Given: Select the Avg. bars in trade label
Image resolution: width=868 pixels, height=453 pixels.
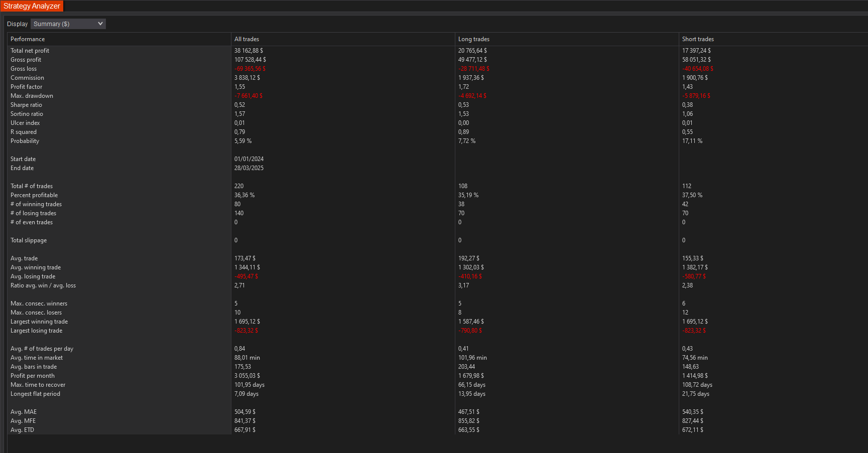Looking at the screenshot, I should (x=34, y=367).
